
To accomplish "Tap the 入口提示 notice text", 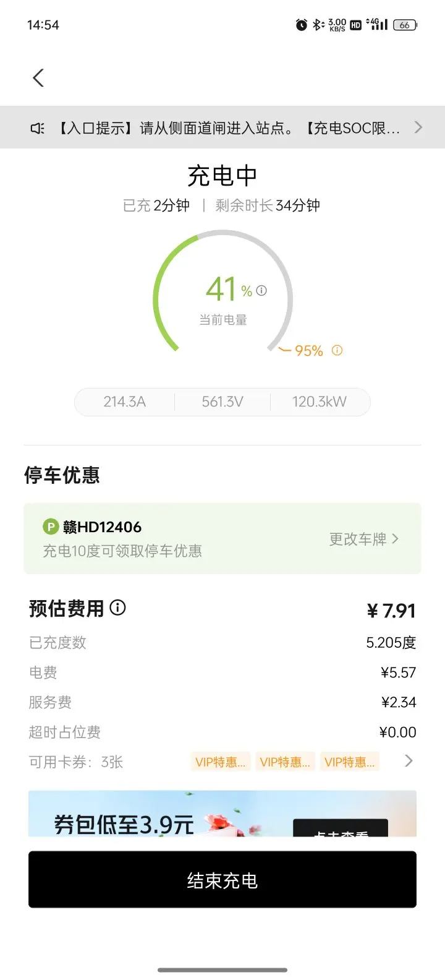I will tap(229, 128).
